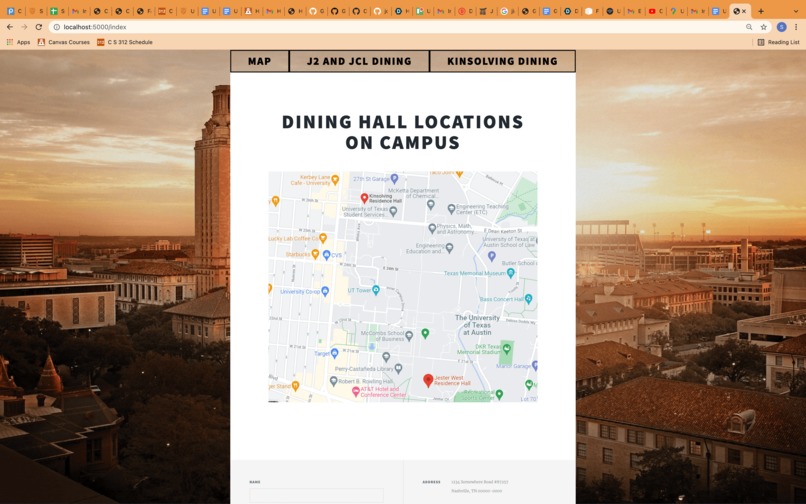Bookmark this page with the star
The width and height of the screenshot is (806, 504).
pos(764,27)
